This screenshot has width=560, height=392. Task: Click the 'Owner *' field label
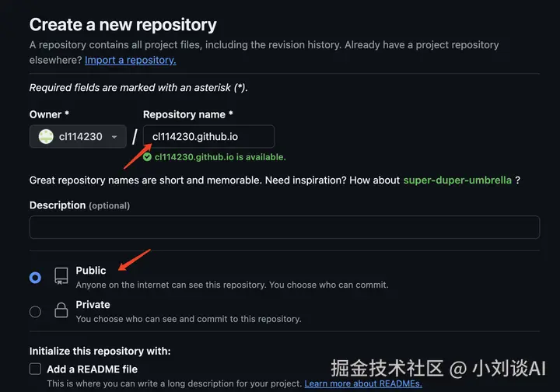click(x=49, y=114)
